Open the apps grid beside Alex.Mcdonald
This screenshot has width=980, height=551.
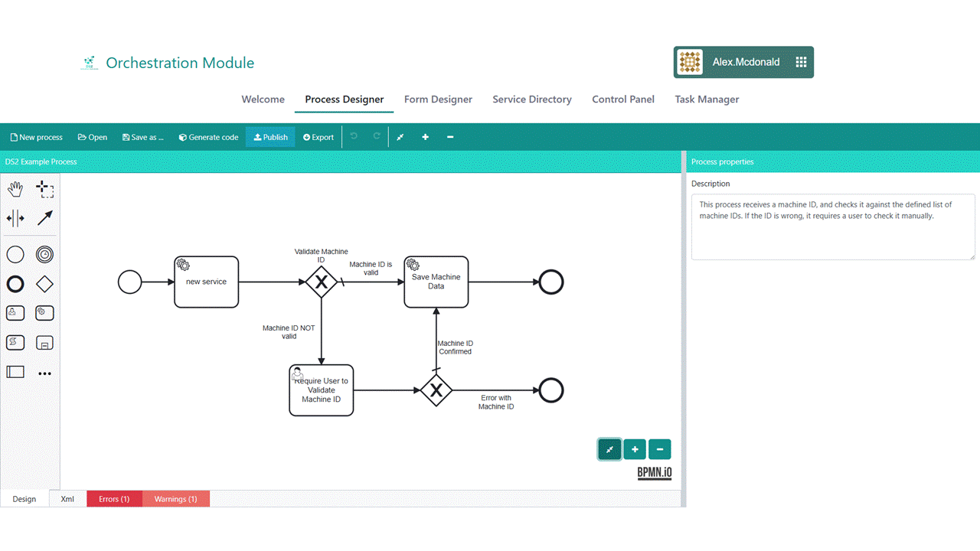pos(801,63)
